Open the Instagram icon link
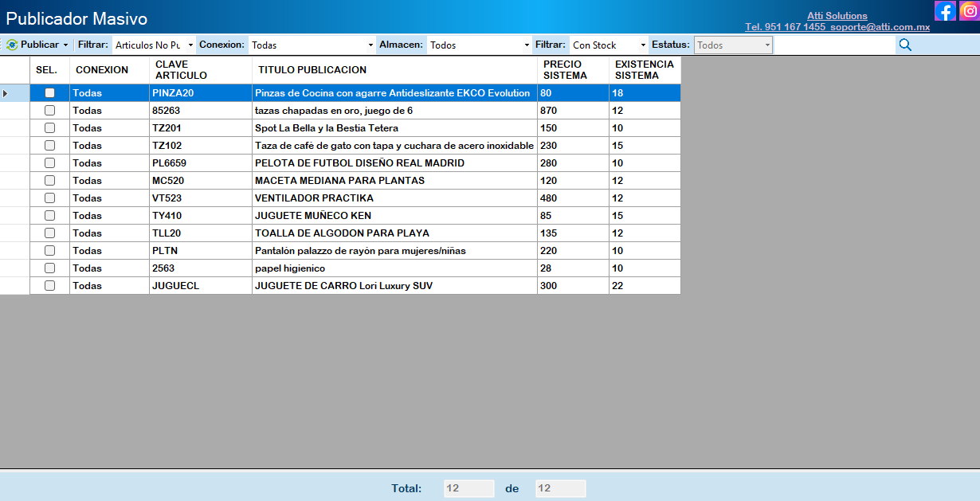 [x=969, y=11]
